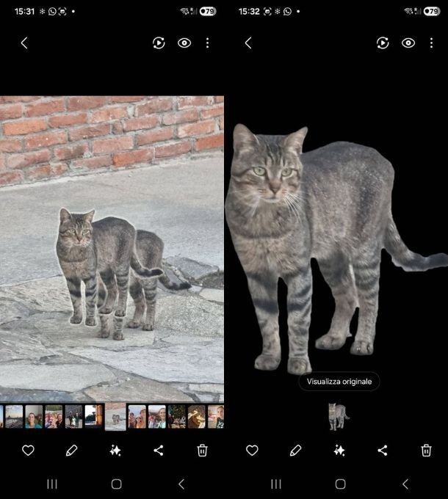Tap the WhatsApp status icon on the left screen
This screenshot has width=448, height=499.
click(52, 12)
